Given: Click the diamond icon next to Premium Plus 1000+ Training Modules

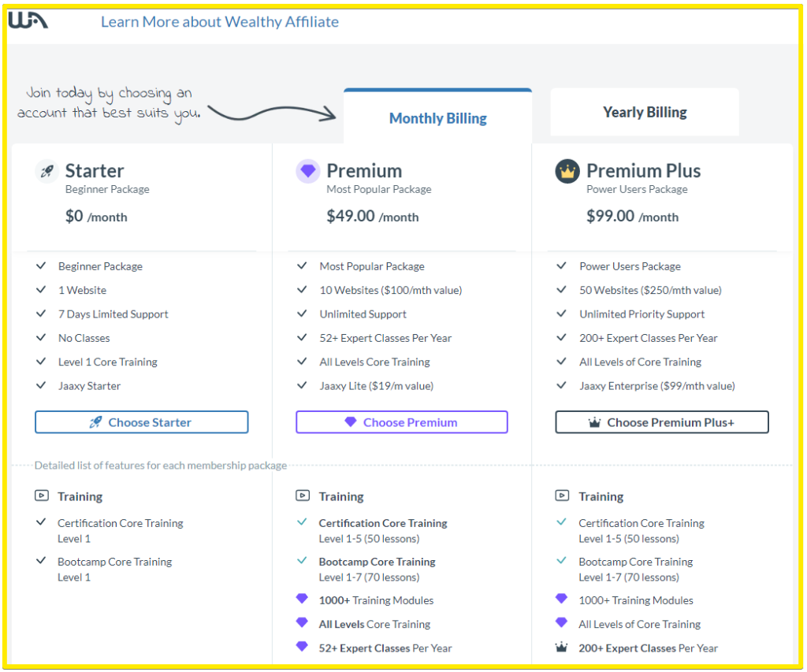Looking at the screenshot, I should (561, 599).
